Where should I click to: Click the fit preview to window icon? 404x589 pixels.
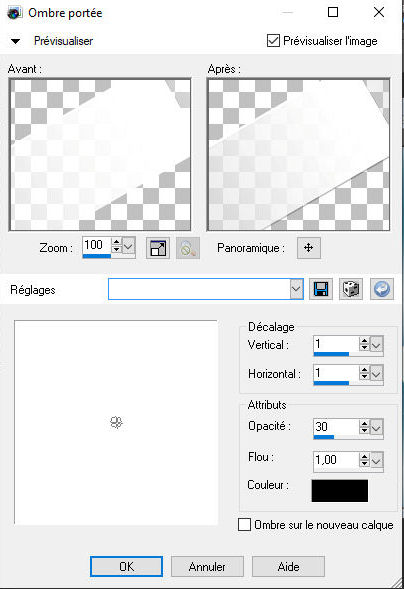point(158,248)
